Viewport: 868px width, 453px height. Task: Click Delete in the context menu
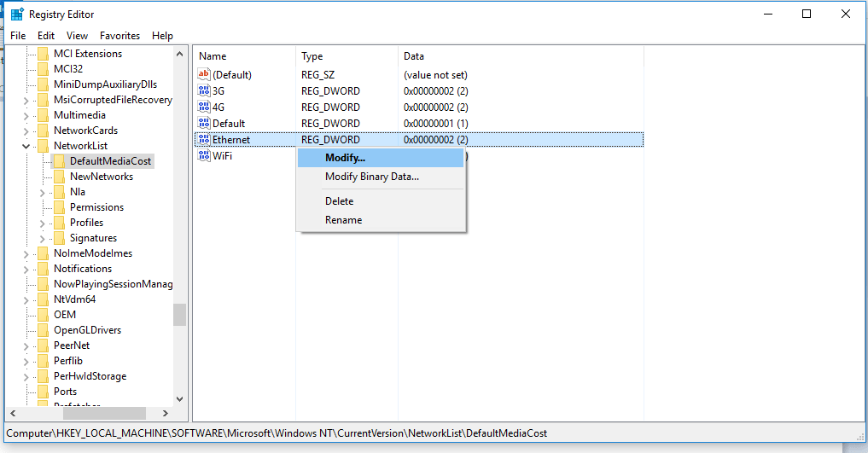point(339,201)
